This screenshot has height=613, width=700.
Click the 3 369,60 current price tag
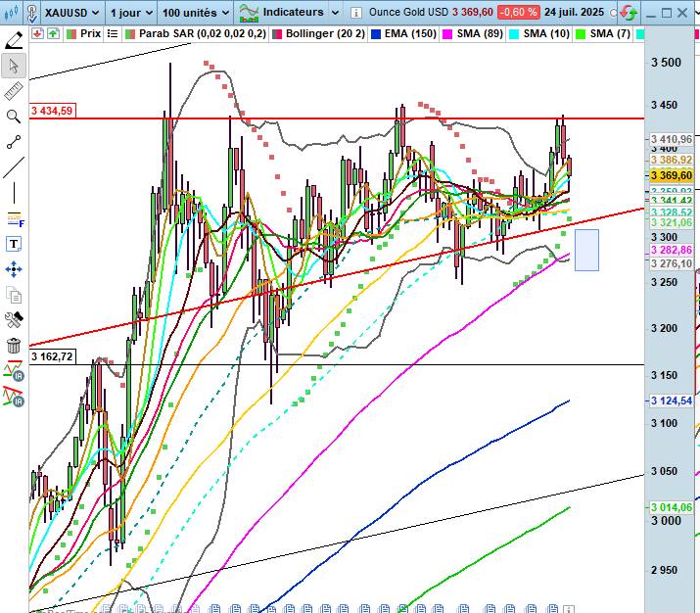[672, 175]
